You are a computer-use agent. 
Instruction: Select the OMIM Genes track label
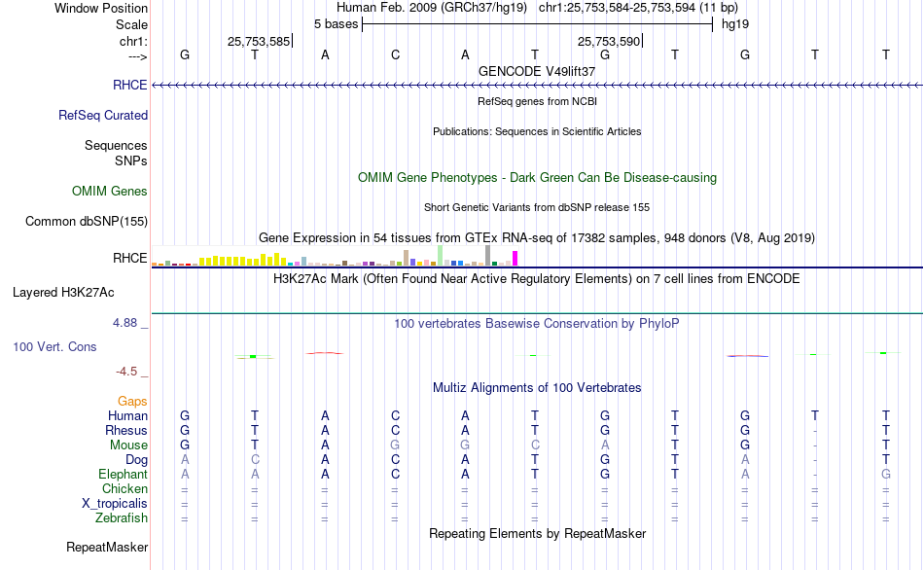coord(110,191)
